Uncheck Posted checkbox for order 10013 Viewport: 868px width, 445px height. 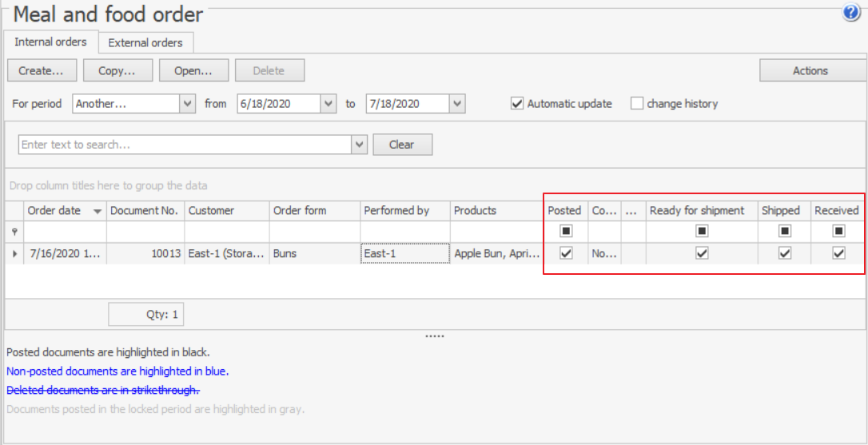(566, 253)
